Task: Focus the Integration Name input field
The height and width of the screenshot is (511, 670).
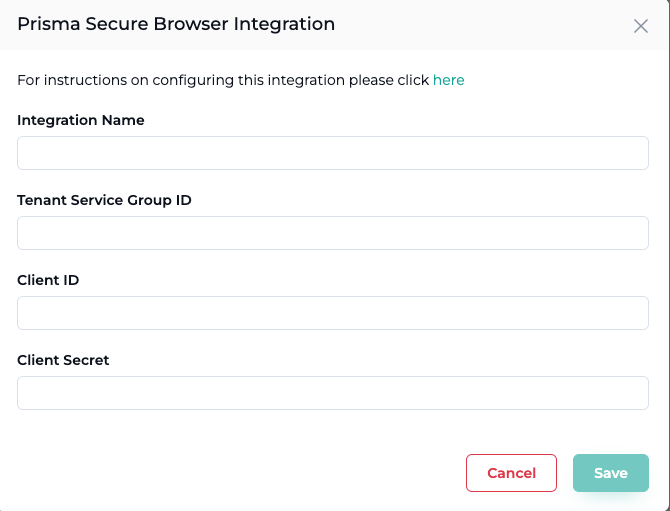Action: [332, 153]
